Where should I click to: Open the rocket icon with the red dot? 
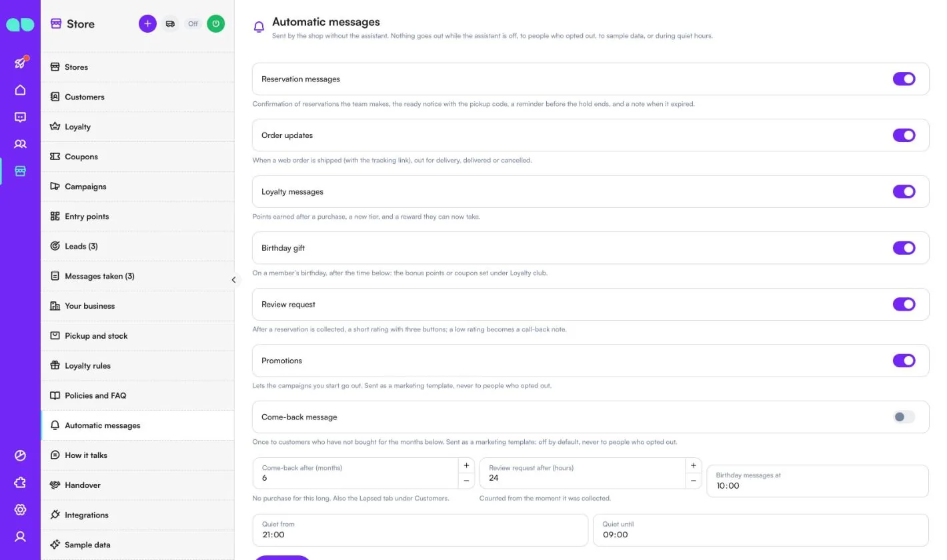click(20, 63)
